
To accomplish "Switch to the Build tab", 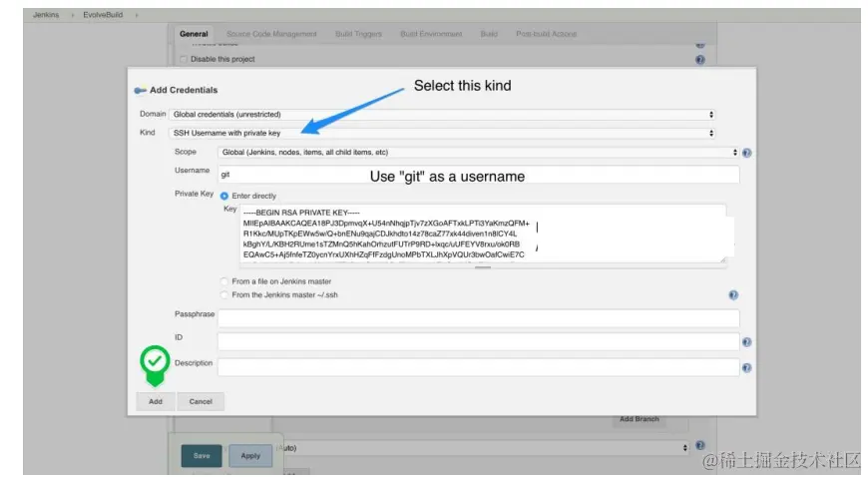I will pyautogui.click(x=489, y=34).
